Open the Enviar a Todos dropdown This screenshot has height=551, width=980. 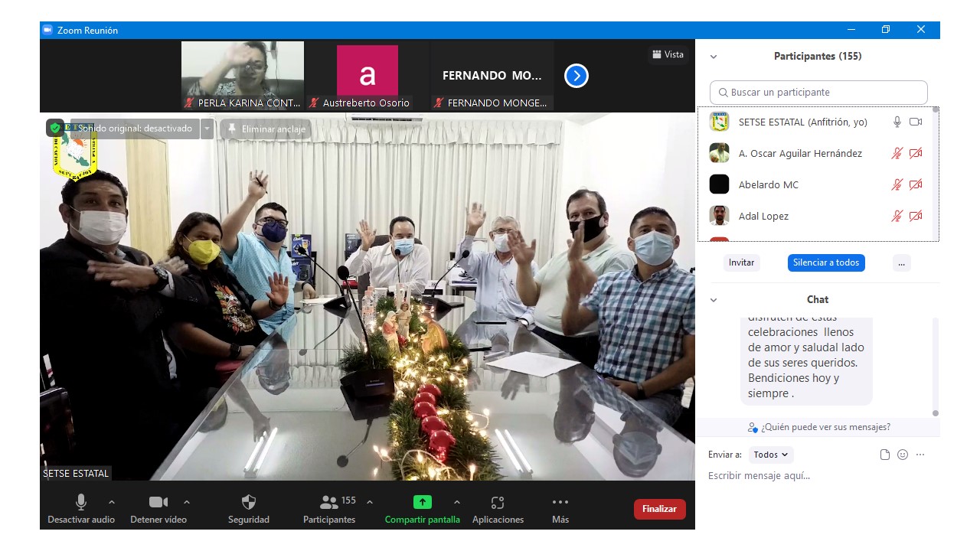coord(771,455)
